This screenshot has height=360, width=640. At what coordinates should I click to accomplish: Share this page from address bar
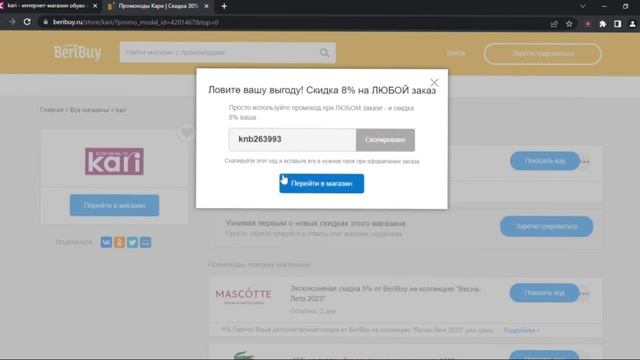tap(554, 24)
